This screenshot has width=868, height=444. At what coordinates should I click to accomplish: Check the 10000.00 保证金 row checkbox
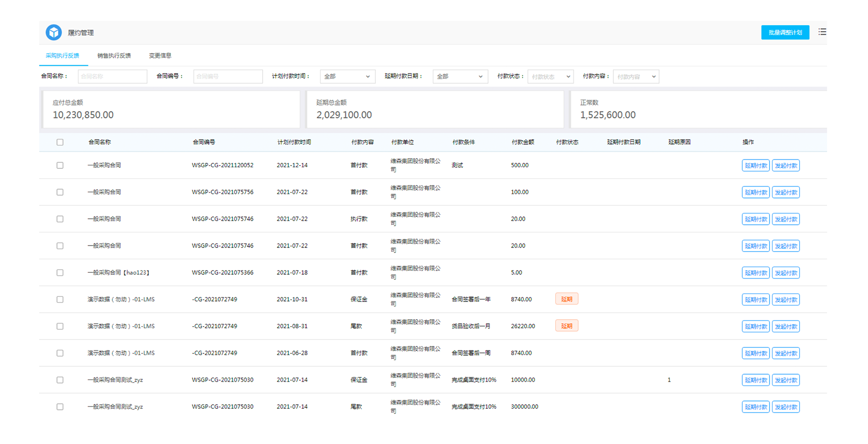[x=60, y=380]
